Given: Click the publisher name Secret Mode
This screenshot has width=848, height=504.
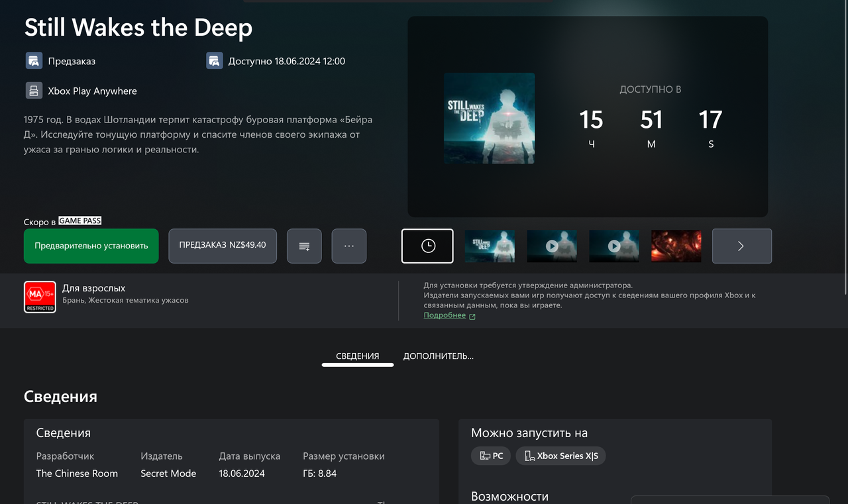Looking at the screenshot, I should [x=168, y=474].
